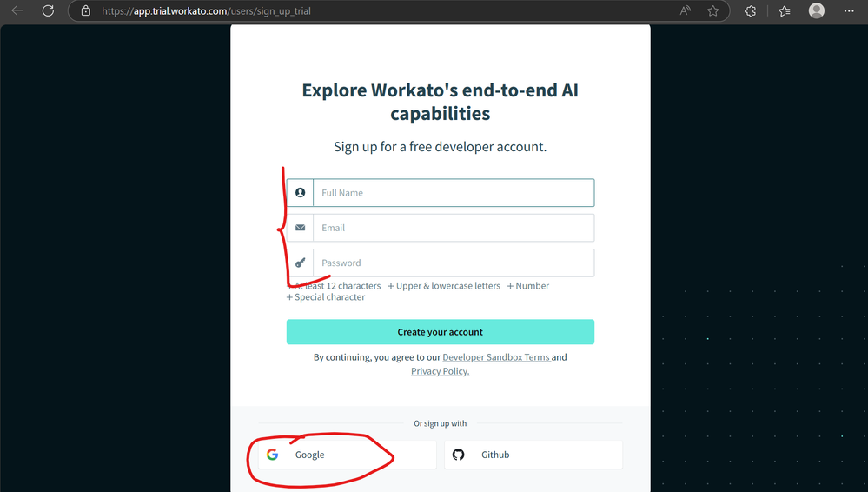The image size is (868, 492).
Task: Click the envelope icon beside Email
Action: 301,228
